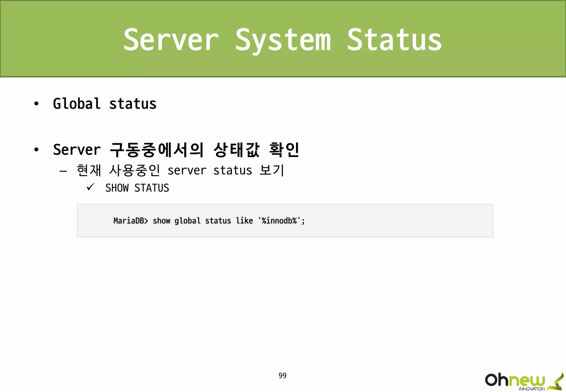566x392 pixels.
Task: Click the MariaDB> prompt in code box
Action: pos(130,221)
